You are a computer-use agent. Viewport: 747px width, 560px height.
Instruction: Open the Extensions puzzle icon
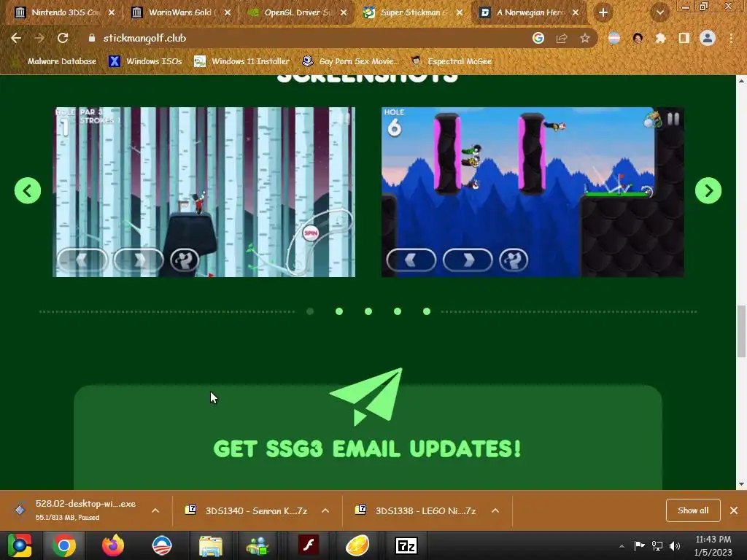(x=660, y=38)
